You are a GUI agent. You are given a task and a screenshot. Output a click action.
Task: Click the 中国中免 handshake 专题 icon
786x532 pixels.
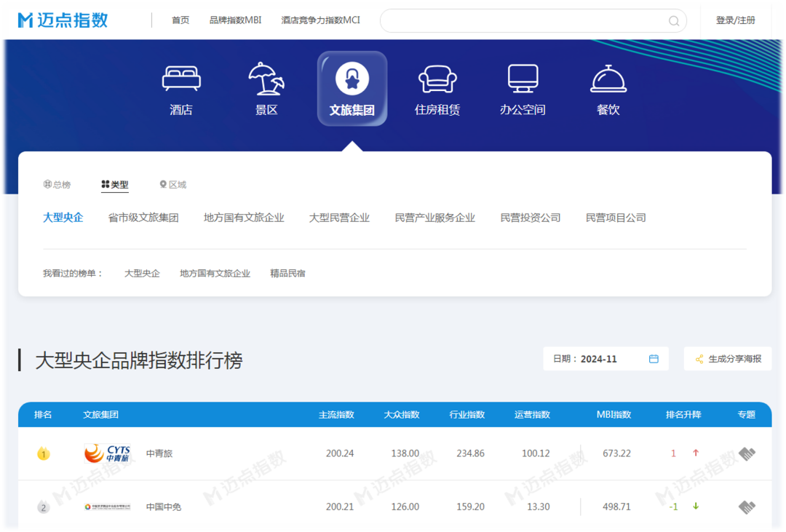click(x=747, y=507)
